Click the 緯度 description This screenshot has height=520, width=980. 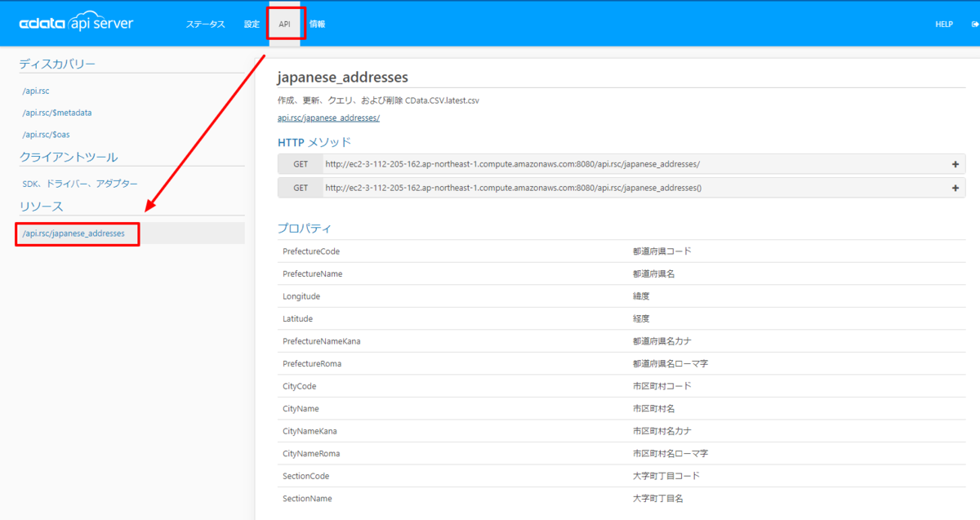click(641, 296)
